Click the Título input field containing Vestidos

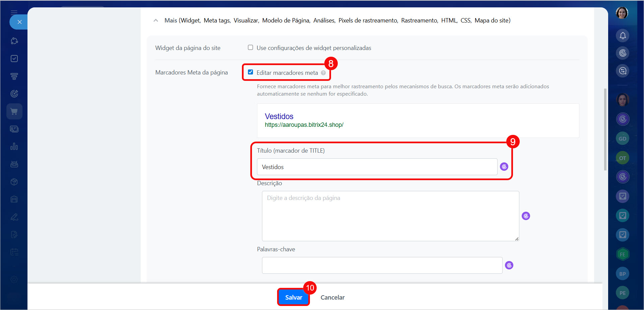click(377, 167)
